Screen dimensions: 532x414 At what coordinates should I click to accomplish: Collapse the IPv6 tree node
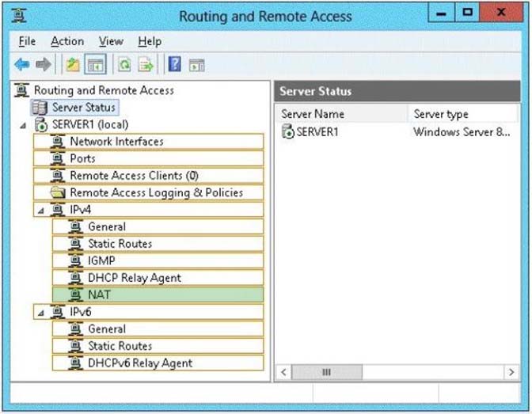click(x=41, y=313)
